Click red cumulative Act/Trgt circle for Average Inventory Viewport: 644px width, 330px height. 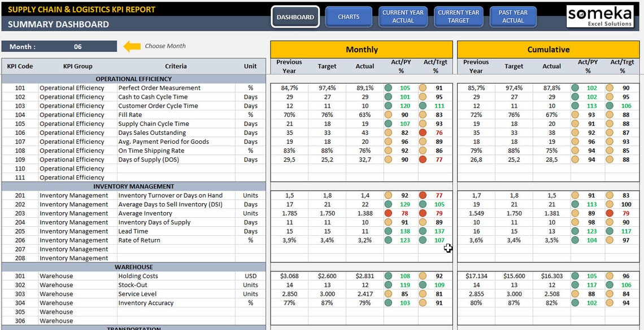pyautogui.click(x=610, y=213)
